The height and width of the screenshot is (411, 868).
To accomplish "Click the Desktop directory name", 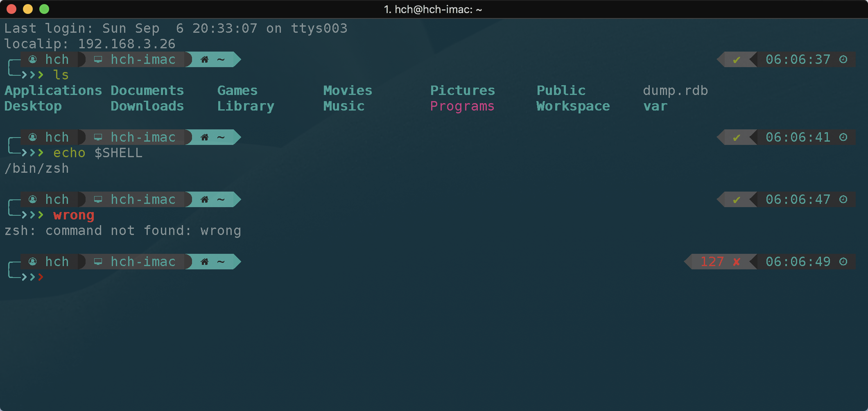I will [33, 106].
